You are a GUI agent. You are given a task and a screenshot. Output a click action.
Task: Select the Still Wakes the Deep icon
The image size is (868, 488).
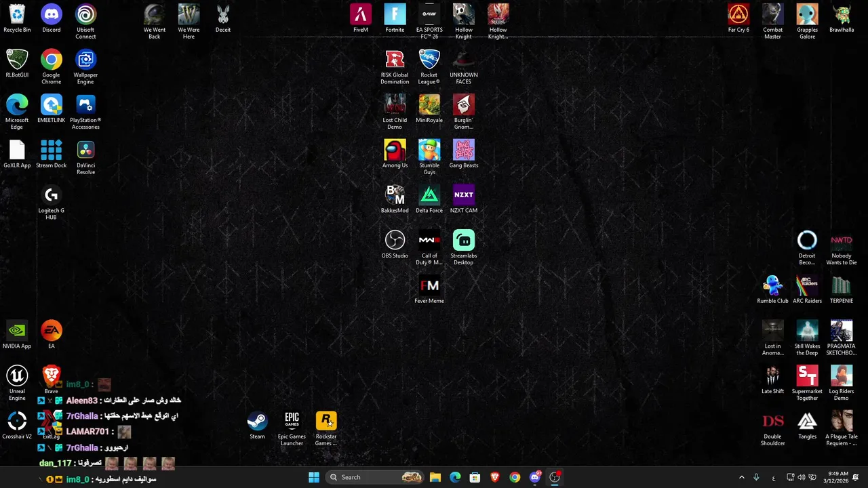[807, 338]
